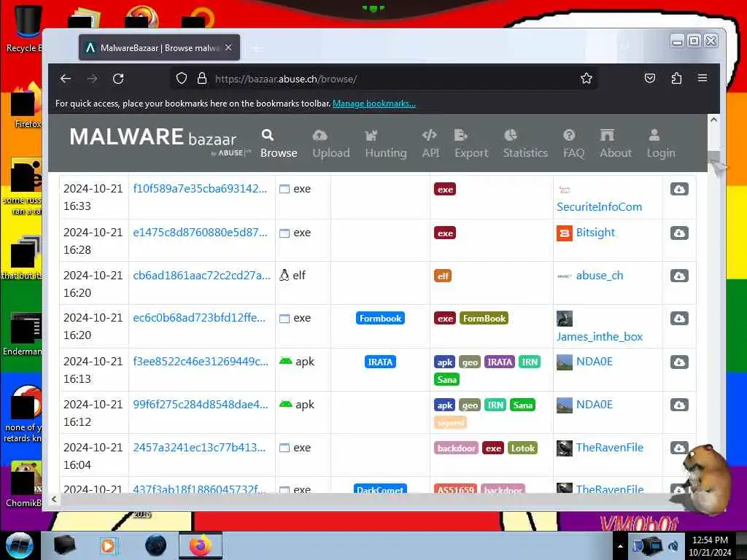This screenshot has width=747, height=560.
Task: Click the horizontal scrollbar left arrow
Action: [x=54, y=499]
